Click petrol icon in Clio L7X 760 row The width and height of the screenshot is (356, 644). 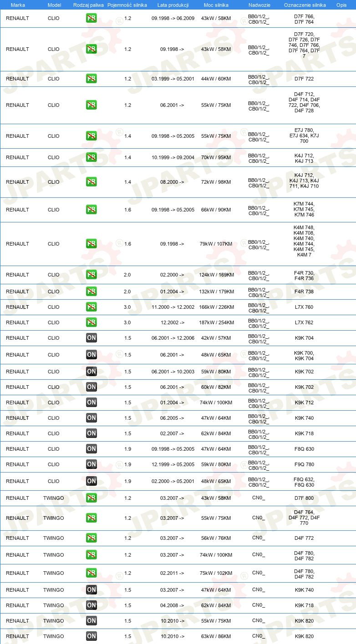pos(92,307)
